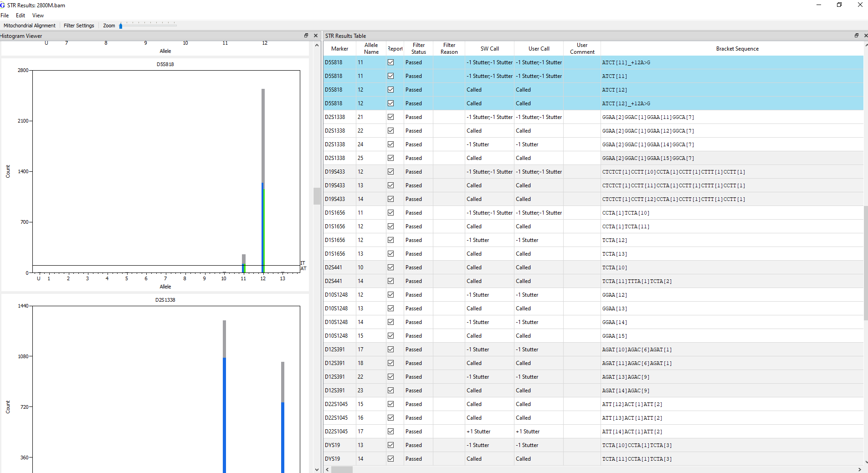Select D12S391 allele 17 marker cell
This screenshot has height=473, width=868.
point(339,350)
